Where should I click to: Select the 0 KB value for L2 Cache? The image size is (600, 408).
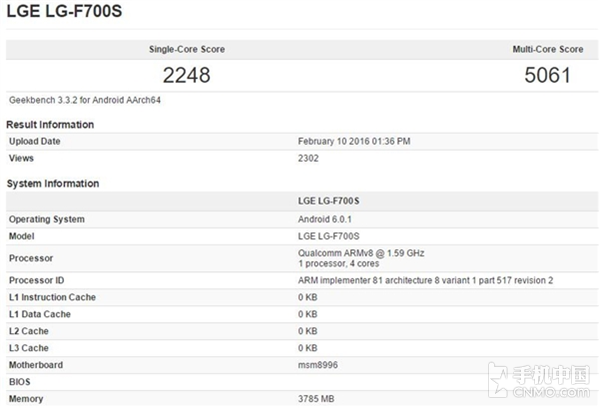[x=308, y=331]
